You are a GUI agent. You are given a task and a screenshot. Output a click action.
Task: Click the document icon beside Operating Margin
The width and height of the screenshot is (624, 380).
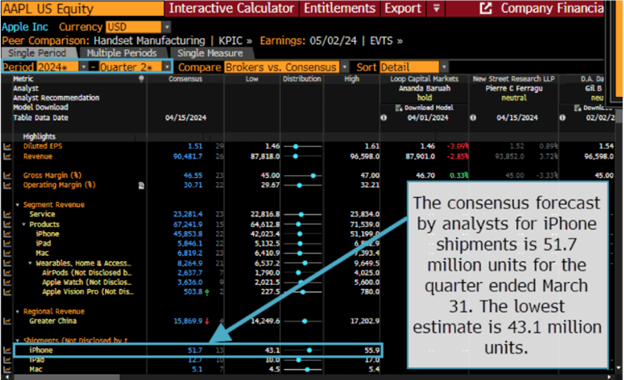[x=141, y=185]
